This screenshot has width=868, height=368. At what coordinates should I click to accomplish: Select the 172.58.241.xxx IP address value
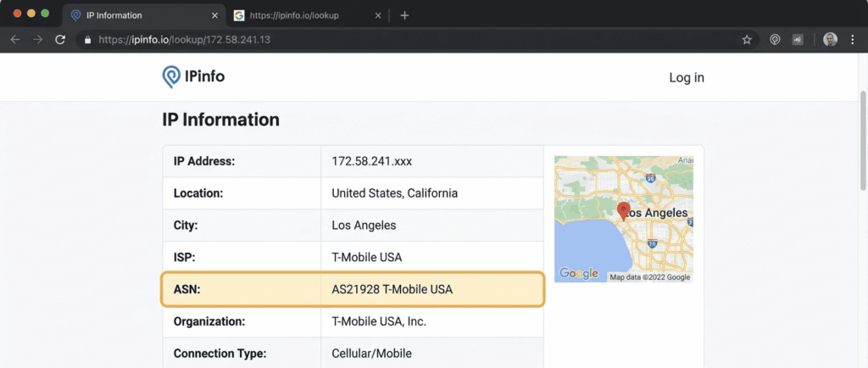(371, 162)
